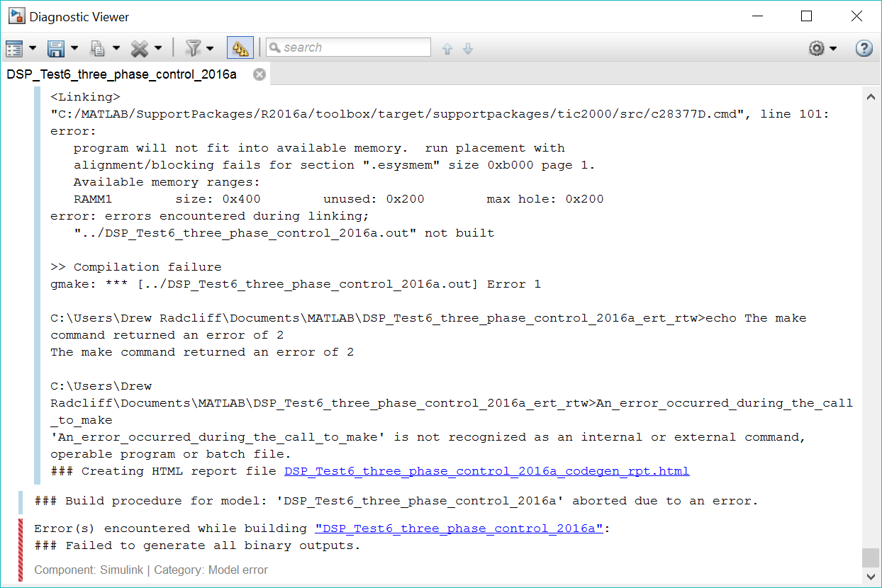Click the RAMM1 size memory line
Viewport: 882px width, 588px height.
(339, 199)
